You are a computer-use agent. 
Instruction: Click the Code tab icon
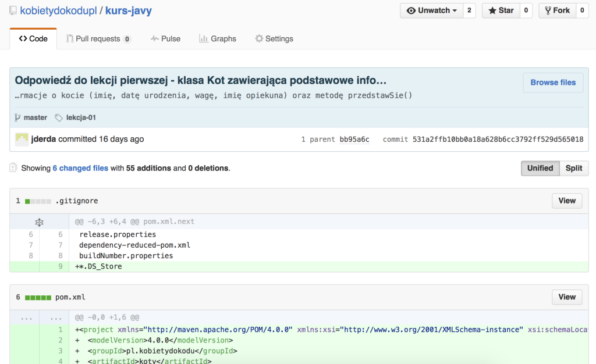[23, 38]
